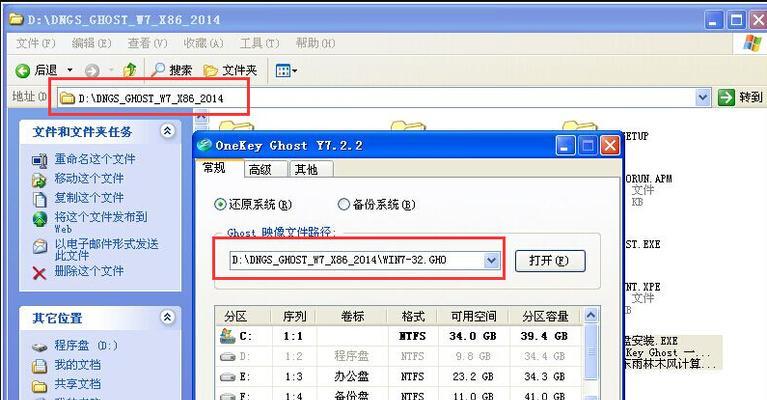Image resolution: width=767 pixels, height=400 pixels.
Task: Collapse the 文件和文件夹任务 panel
Action: pos(167,131)
